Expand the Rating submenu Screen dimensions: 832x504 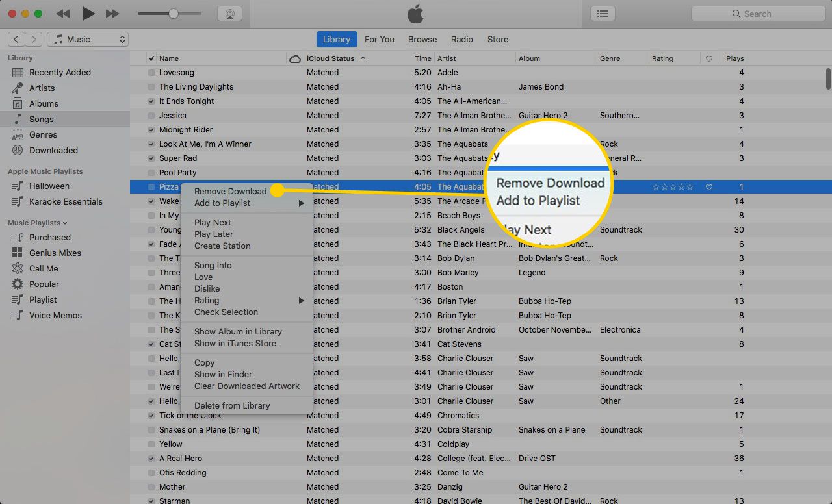coord(246,300)
